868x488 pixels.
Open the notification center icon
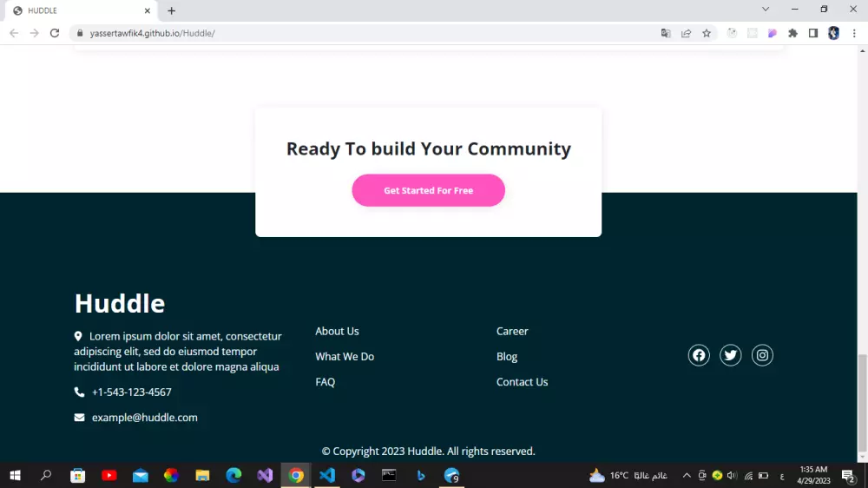point(849,475)
